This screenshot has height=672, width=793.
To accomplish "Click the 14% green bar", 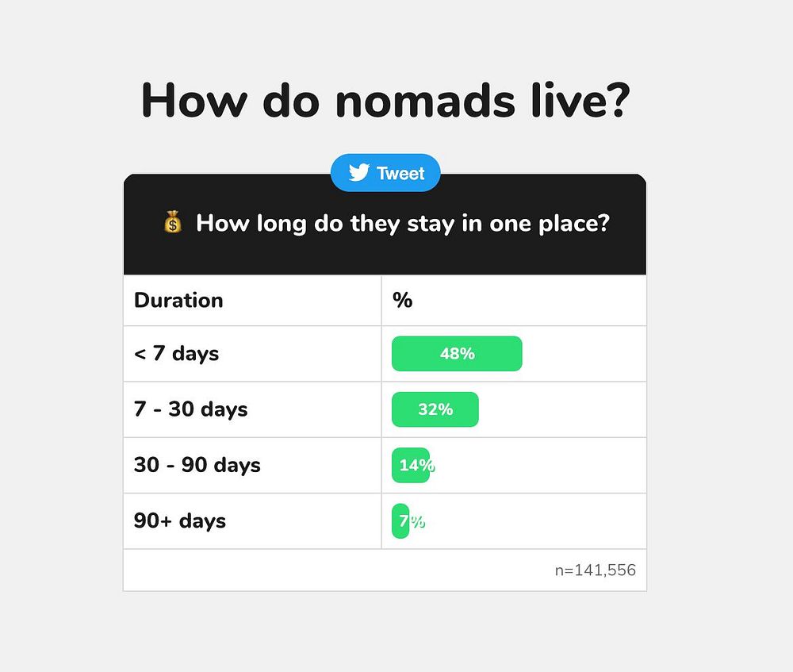I will click(411, 465).
